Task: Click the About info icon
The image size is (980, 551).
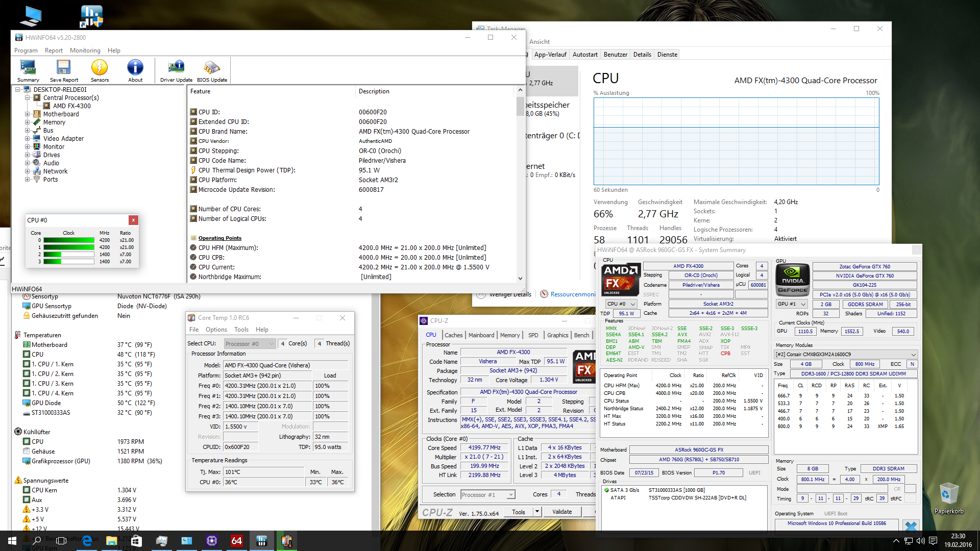Action: (135, 70)
